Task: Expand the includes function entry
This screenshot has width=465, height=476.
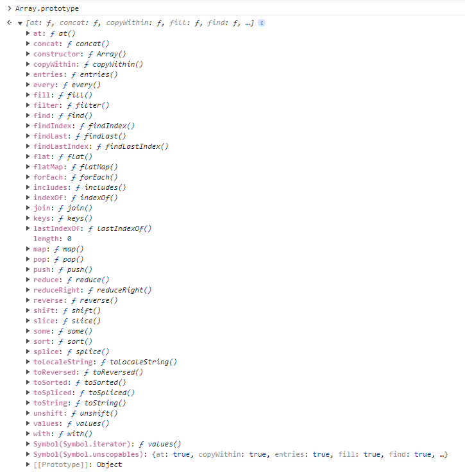Action: 28,187
